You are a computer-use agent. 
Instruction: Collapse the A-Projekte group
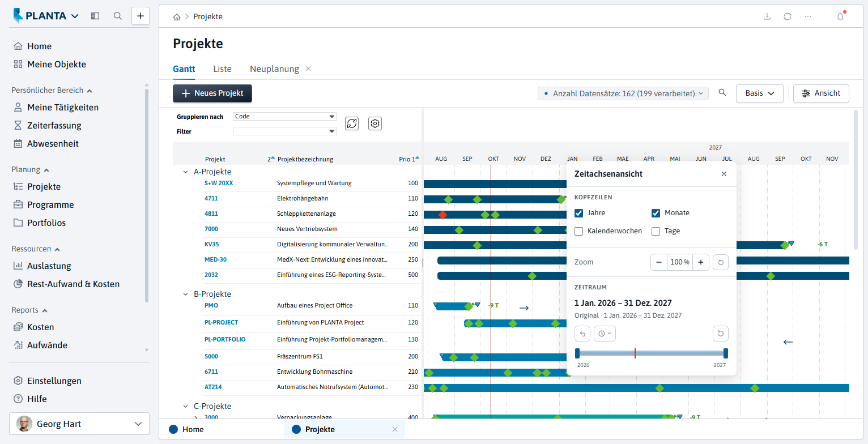tap(185, 172)
